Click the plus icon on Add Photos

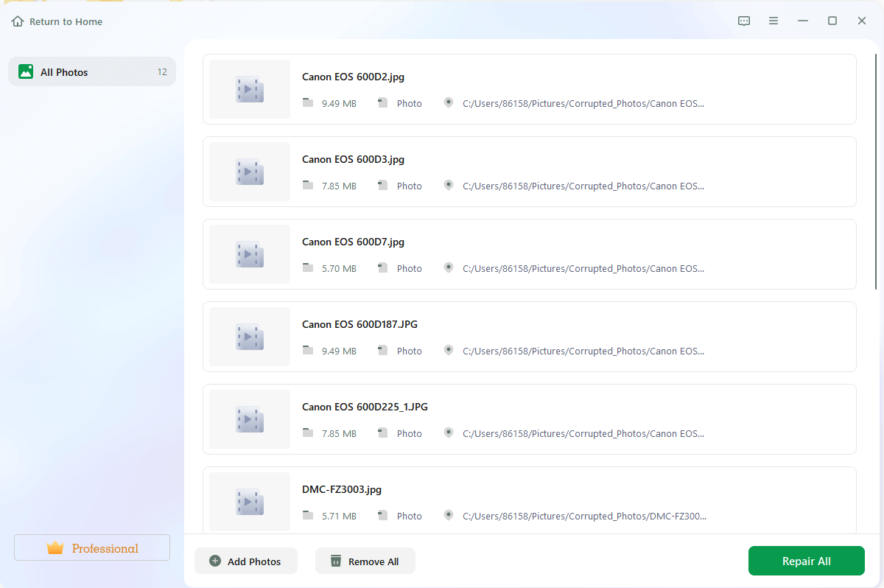tap(215, 561)
